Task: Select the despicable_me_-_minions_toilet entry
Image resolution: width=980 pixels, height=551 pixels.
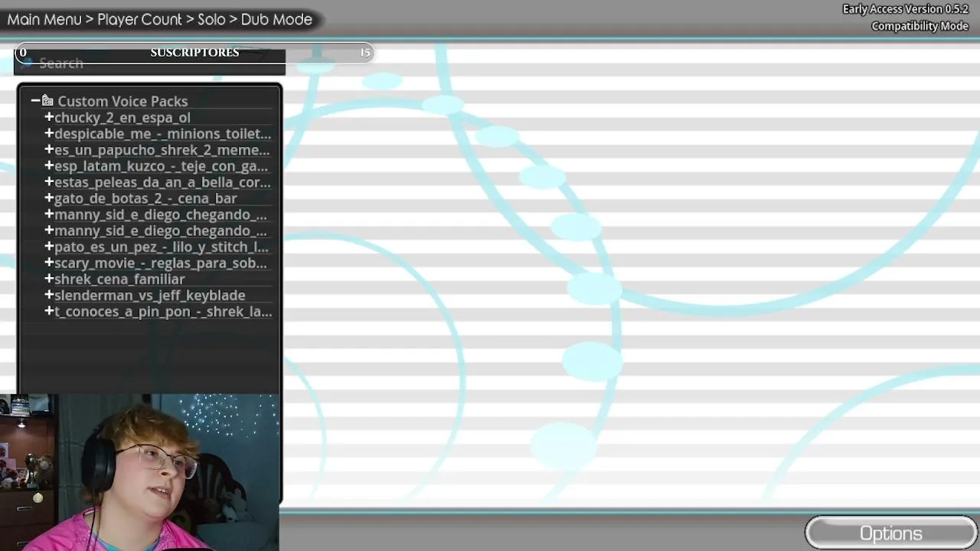Action: point(162,134)
